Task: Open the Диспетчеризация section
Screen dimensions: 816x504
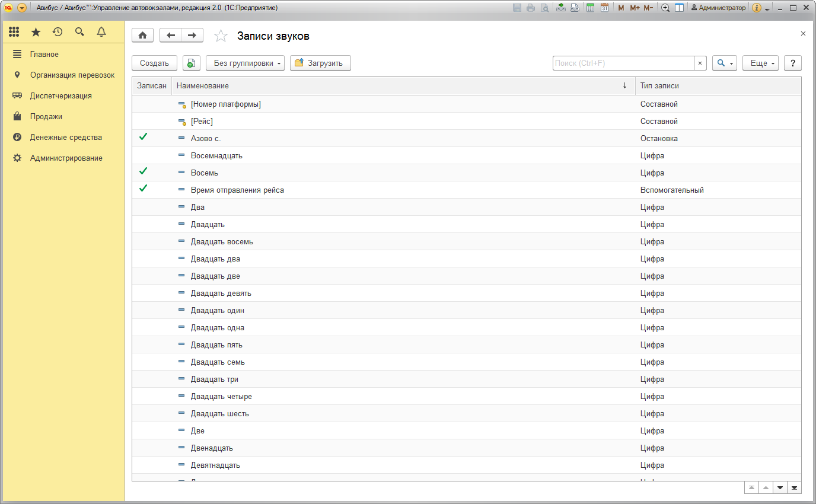Action: coord(60,95)
